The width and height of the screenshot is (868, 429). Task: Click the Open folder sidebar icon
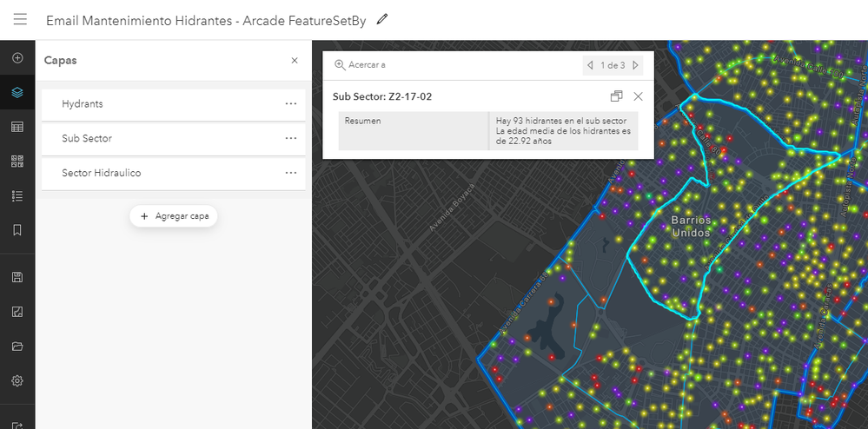click(x=17, y=346)
